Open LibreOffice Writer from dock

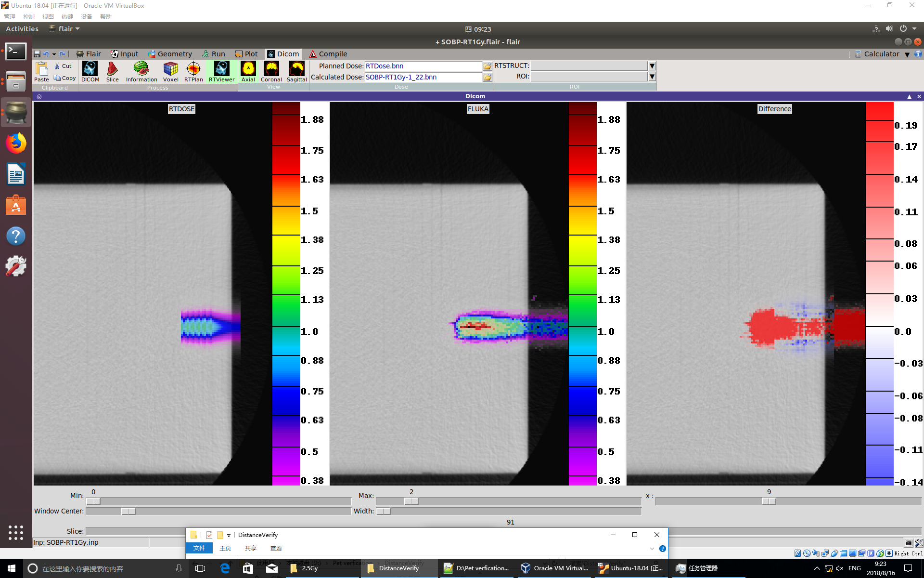(x=16, y=174)
